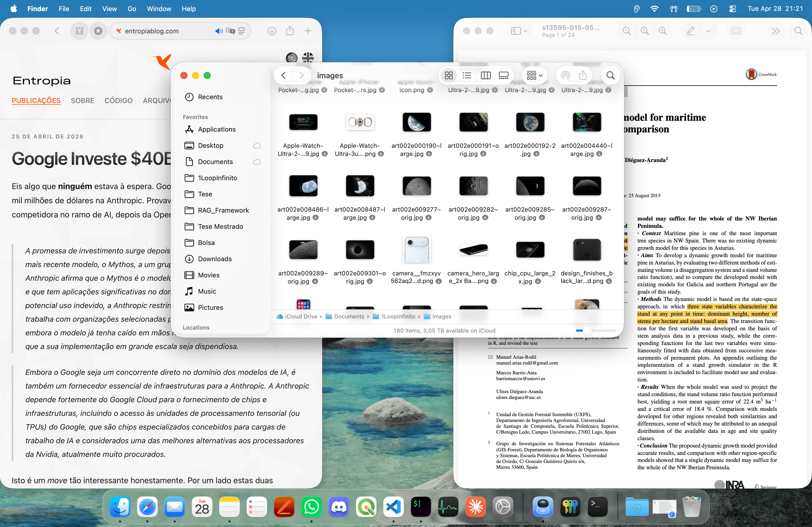The height and width of the screenshot is (527, 812).
Task: Adjust the Finder icon size slider
Action: (587, 330)
